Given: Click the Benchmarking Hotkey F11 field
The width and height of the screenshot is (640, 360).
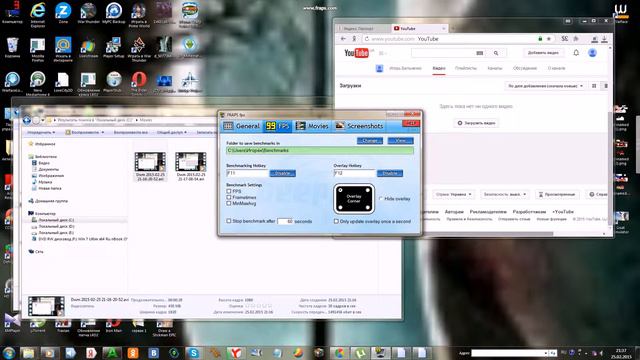Looking at the screenshot, I should (247, 173).
